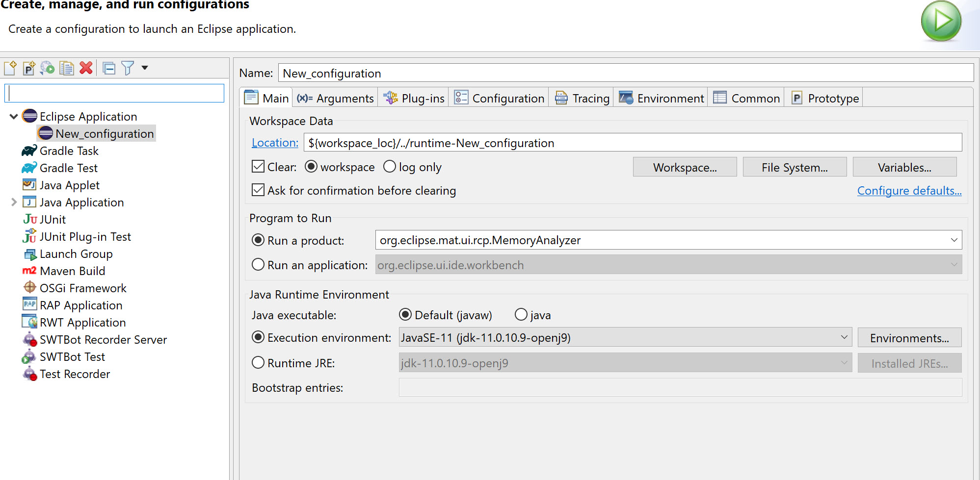The width and height of the screenshot is (980, 480).
Task: Switch to the Main tab
Action: [267, 98]
